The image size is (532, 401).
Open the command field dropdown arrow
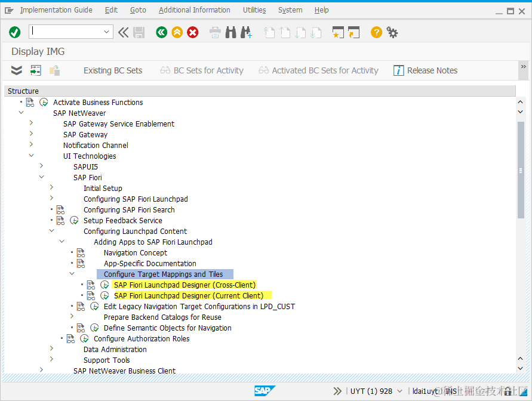pyautogui.click(x=106, y=32)
